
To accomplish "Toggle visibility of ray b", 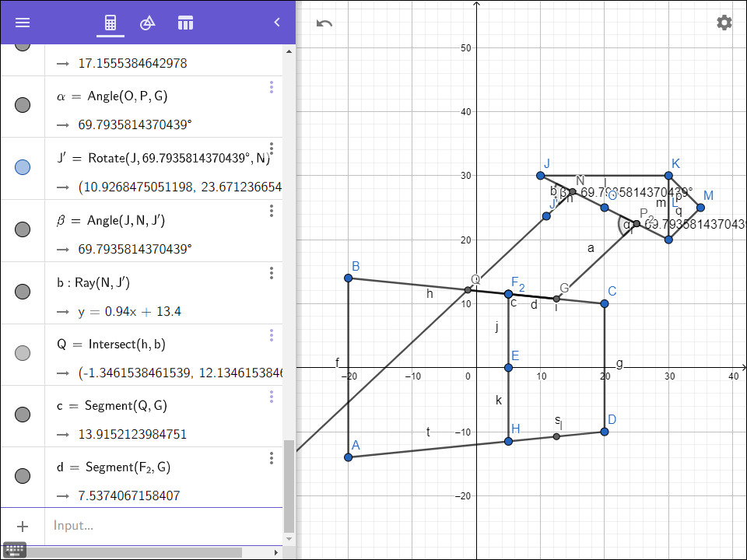I will (23, 292).
